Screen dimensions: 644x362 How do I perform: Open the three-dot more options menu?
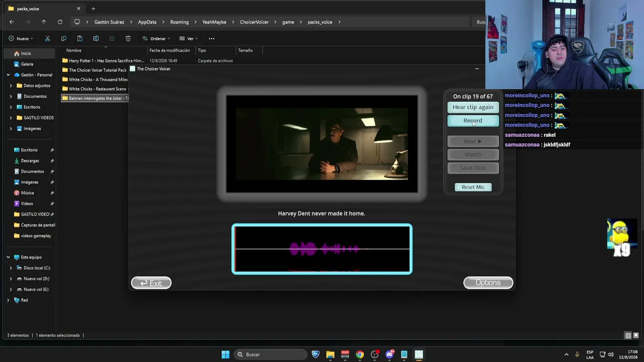click(x=211, y=39)
